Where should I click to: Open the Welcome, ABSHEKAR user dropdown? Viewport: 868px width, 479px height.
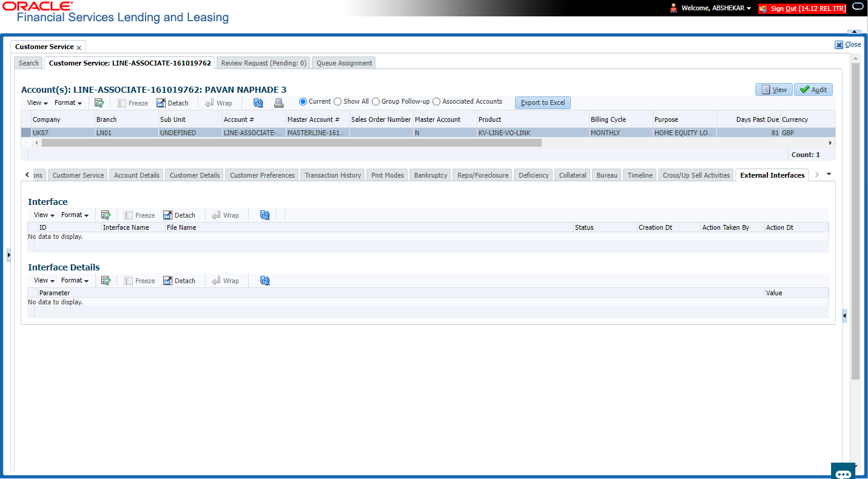(x=716, y=8)
